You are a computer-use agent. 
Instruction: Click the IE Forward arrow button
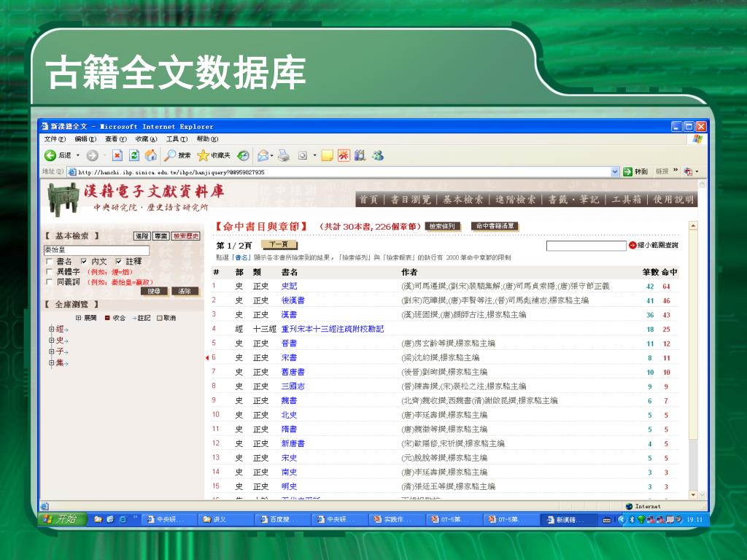(x=93, y=156)
